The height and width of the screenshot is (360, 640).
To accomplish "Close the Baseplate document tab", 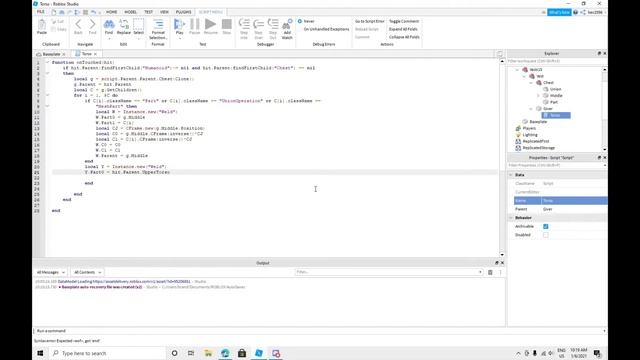I will (64, 54).
